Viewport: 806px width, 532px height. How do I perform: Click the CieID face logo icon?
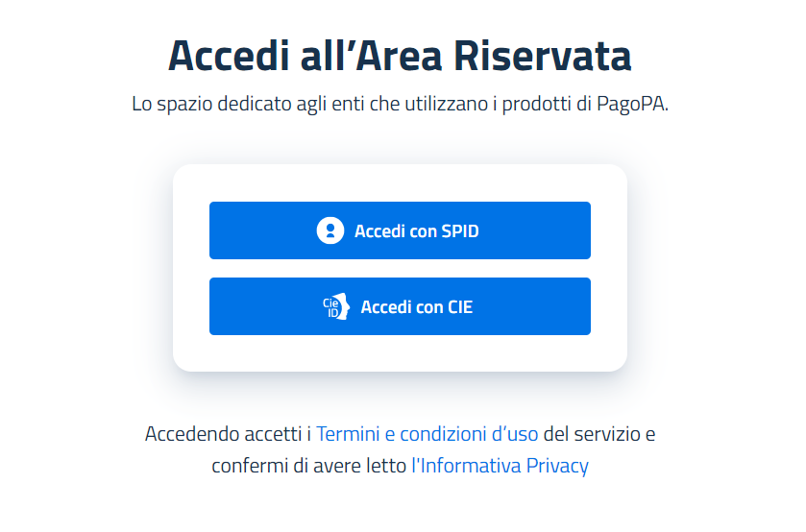tap(335, 307)
